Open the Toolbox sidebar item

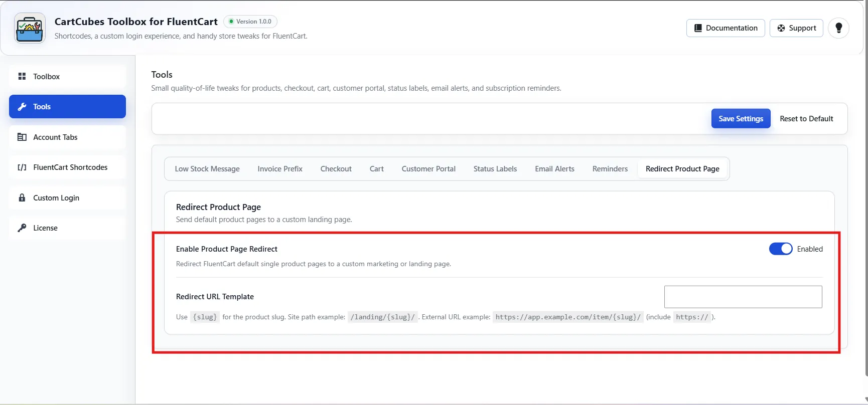67,76
